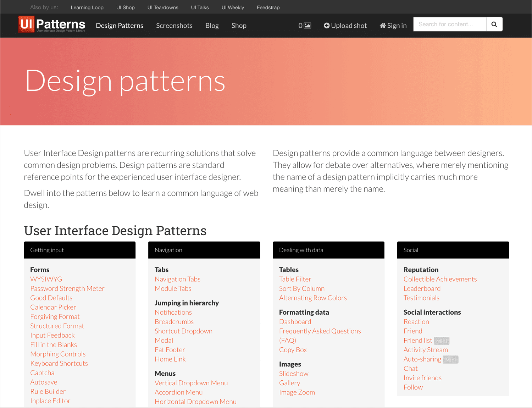View the Slideshow pattern
The image size is (532, 408).
[294, 374]
